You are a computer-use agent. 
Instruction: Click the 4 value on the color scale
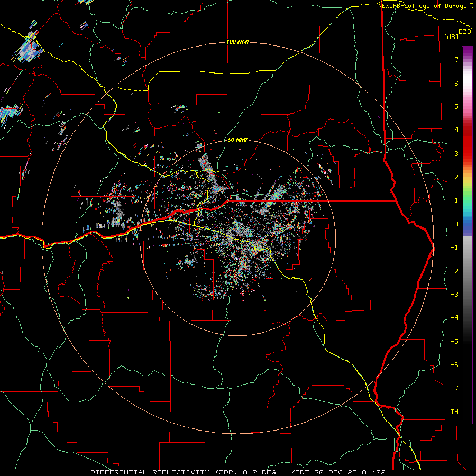456,130
